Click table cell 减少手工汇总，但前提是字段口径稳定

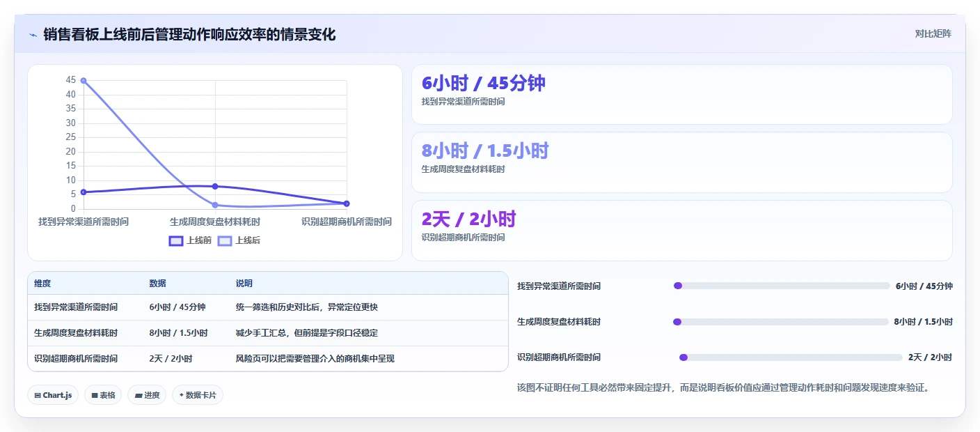[307, 332]
